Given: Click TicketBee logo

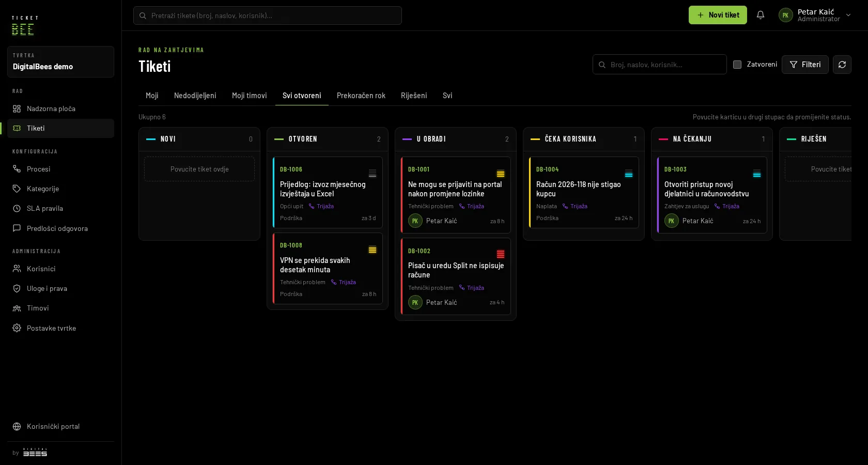Looking at the screenshot, I should click(25, 25).
